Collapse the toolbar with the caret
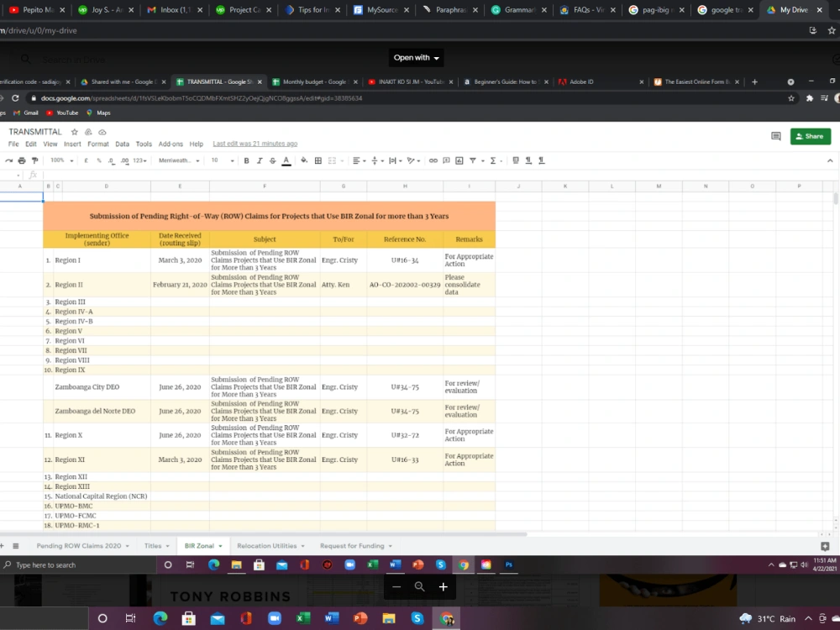 830,160
